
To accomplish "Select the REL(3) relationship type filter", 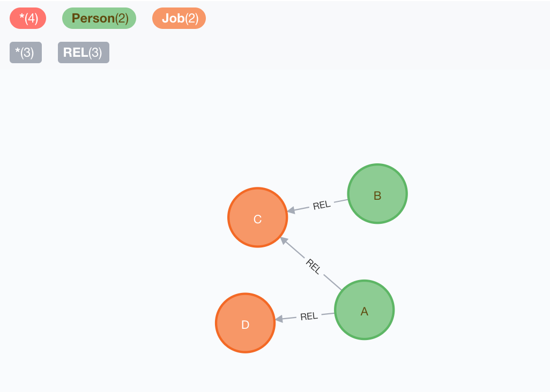I will [83, 52].
